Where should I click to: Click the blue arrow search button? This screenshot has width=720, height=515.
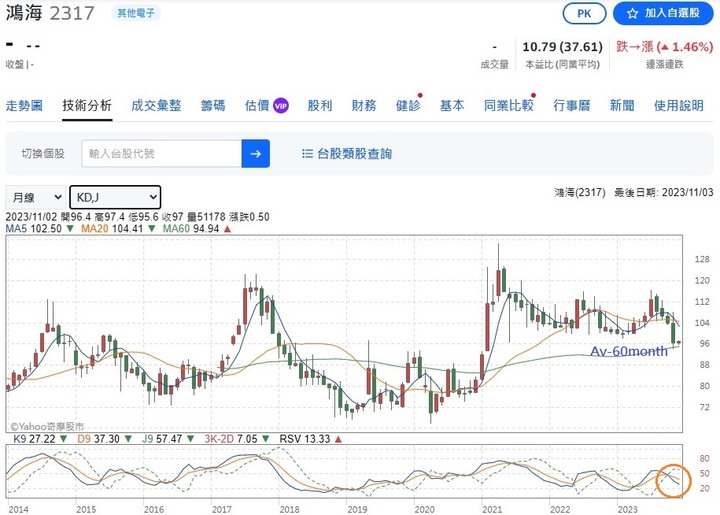[256, 154]
